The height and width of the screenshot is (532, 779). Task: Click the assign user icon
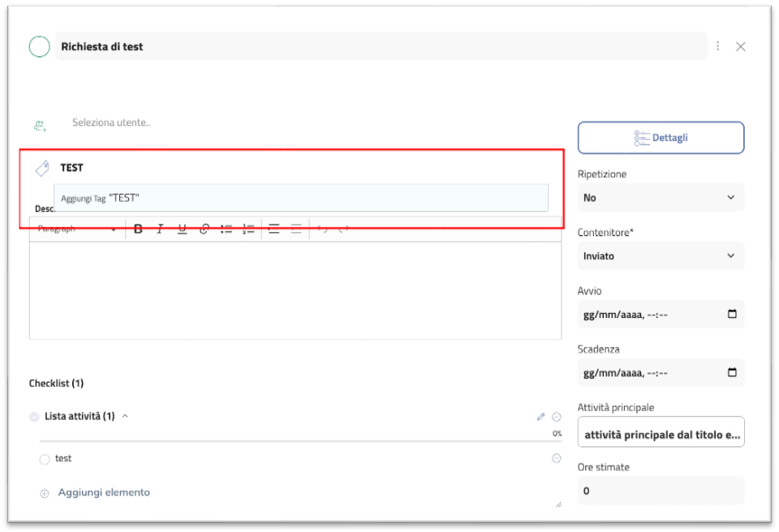(x=40, y=125)
